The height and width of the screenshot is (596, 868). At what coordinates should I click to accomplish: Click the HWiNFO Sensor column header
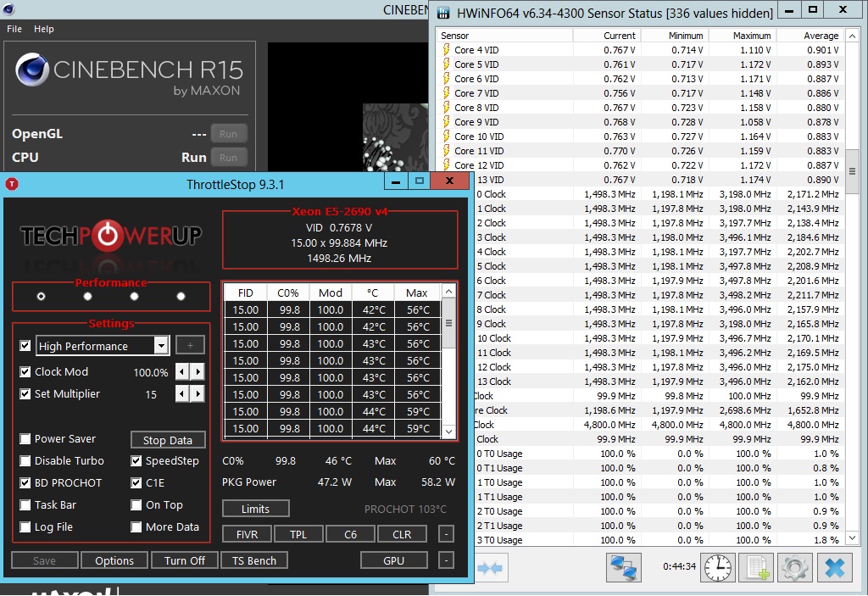tap(504, 36)
